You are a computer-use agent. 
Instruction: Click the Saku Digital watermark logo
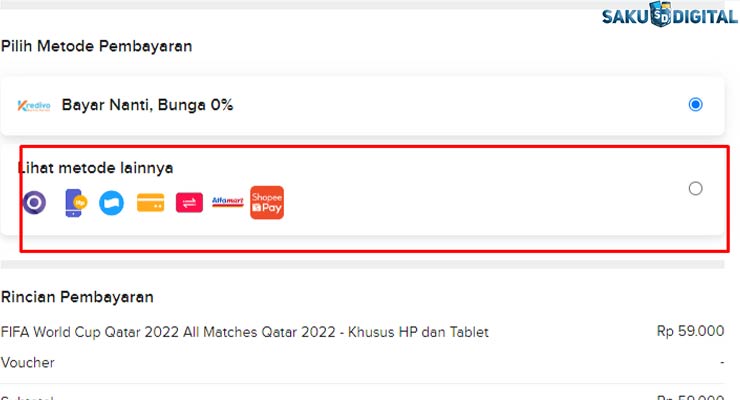click(x=667, y=15)
